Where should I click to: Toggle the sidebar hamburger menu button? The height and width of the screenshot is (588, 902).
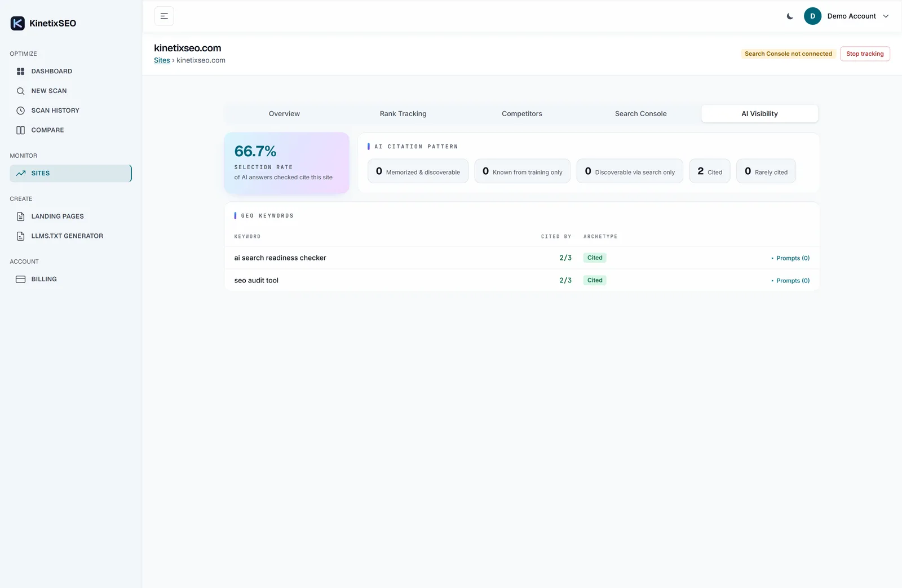(164, 16)
